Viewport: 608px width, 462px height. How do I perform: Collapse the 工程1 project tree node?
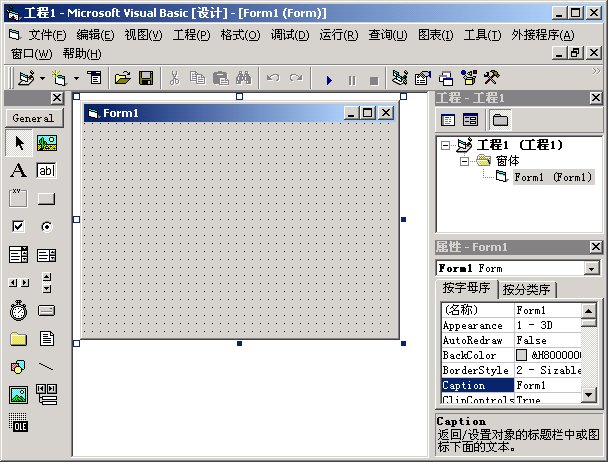[446, 146]
